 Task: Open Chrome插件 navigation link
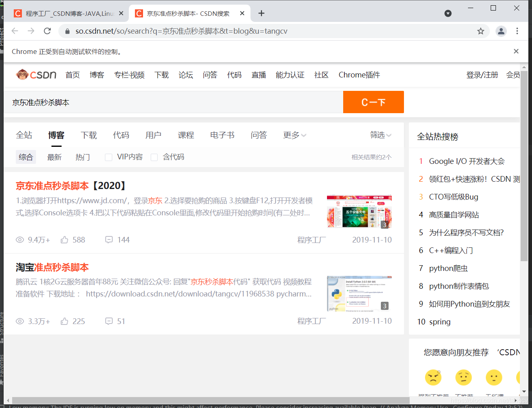click(359, 75)
